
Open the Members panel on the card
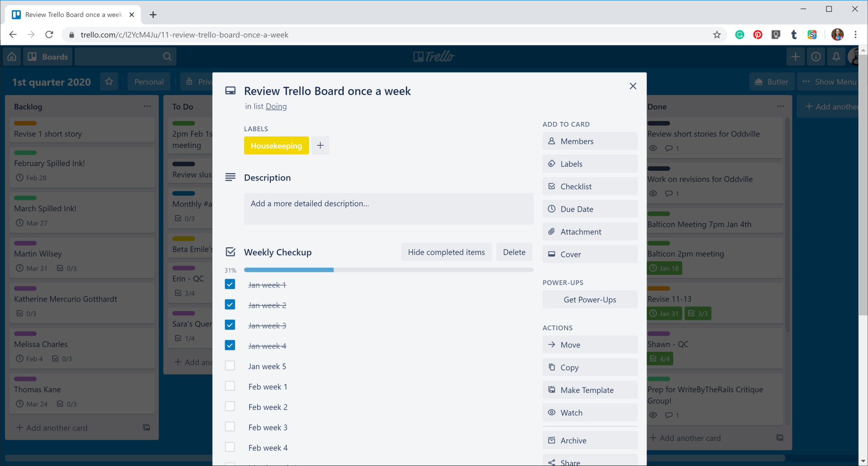click(589, 141)
